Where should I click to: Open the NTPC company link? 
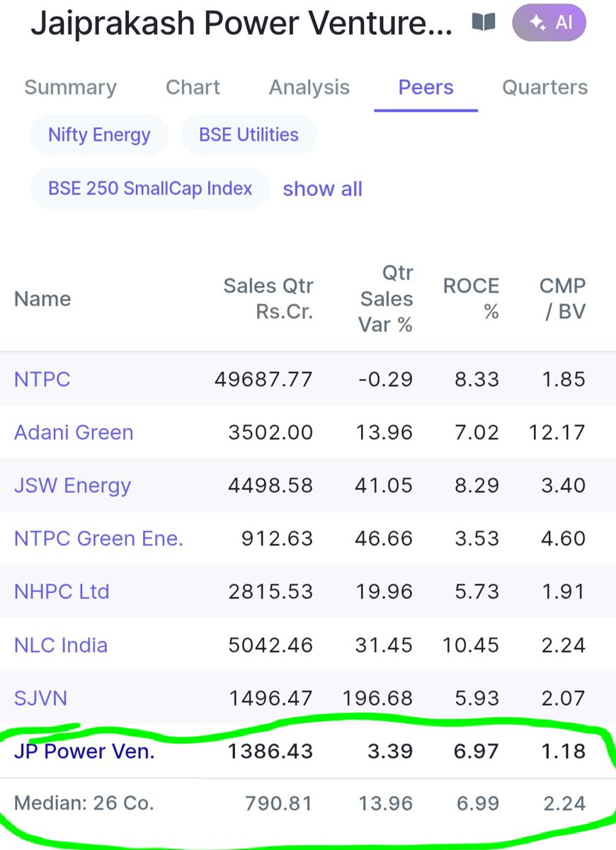point(42,379)
